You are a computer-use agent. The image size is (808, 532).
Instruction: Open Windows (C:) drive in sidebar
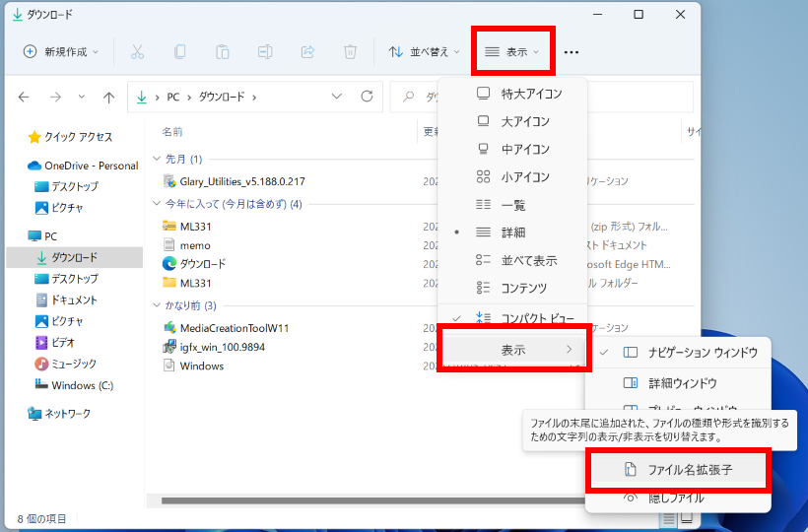(x=74, y=385)
